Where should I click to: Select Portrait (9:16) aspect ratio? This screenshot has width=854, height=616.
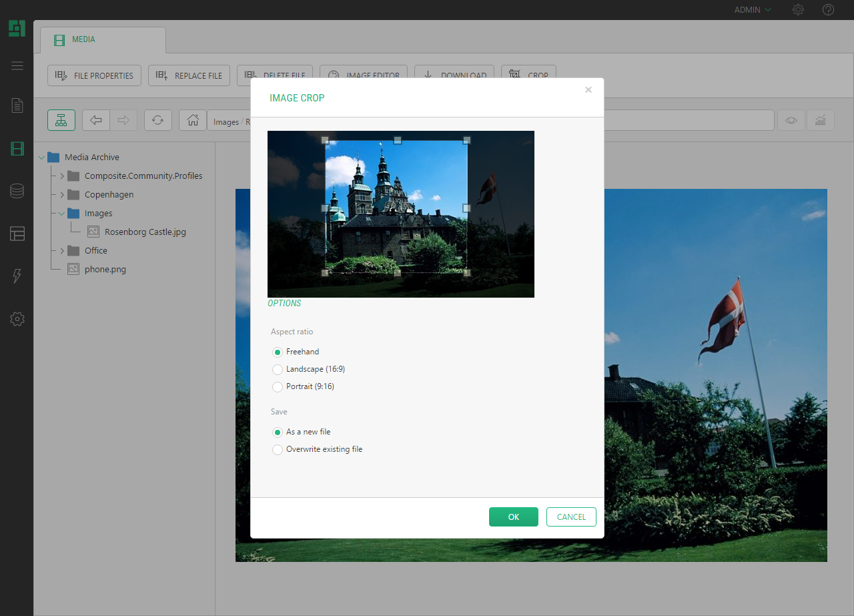278,387
